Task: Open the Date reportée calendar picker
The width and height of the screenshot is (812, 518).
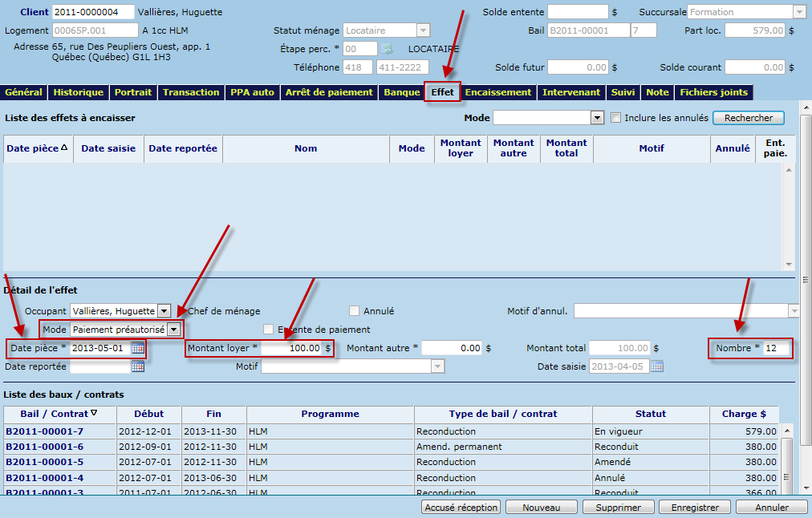Action: tap(138, 366)
